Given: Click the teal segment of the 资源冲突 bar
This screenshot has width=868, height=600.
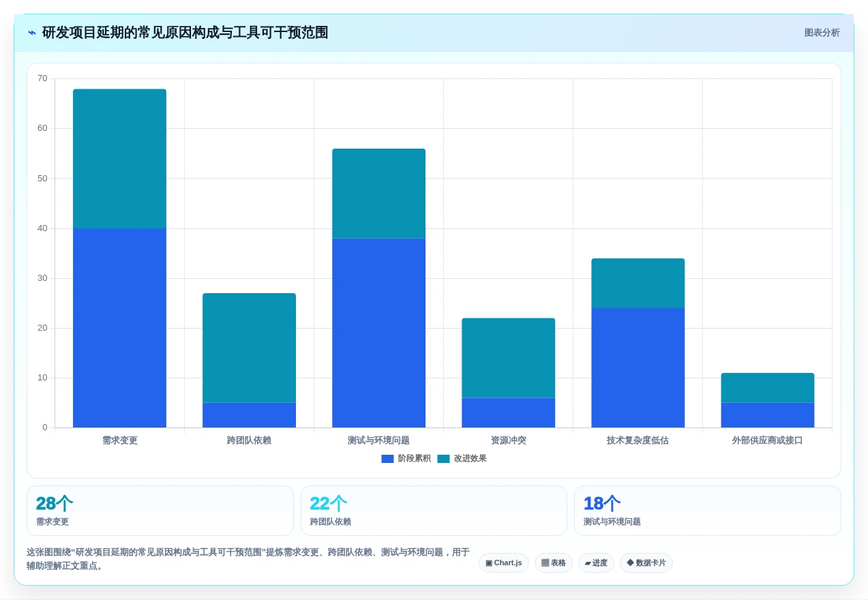Looking at the screenshot, I should pyautogui.click(x=508, y=358).
